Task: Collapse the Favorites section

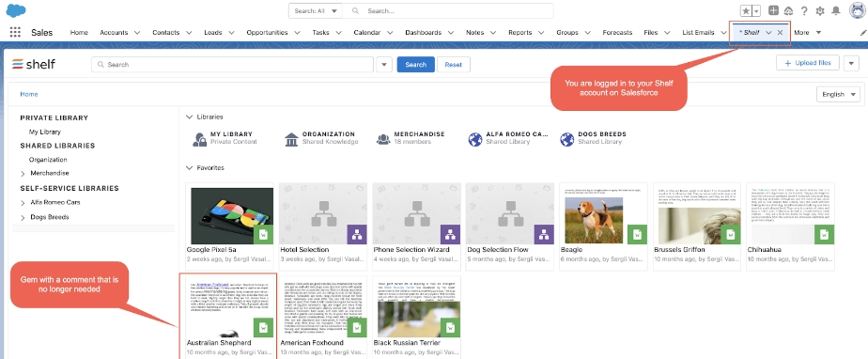Action: (190, 167)
